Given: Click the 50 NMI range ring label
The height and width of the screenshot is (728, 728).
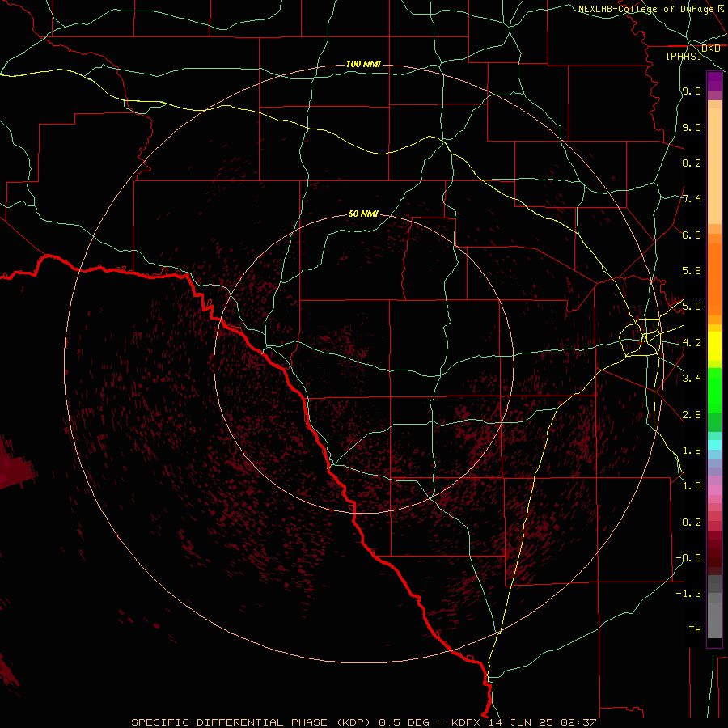Looking at the screenshot, I should tap(363, 214).
